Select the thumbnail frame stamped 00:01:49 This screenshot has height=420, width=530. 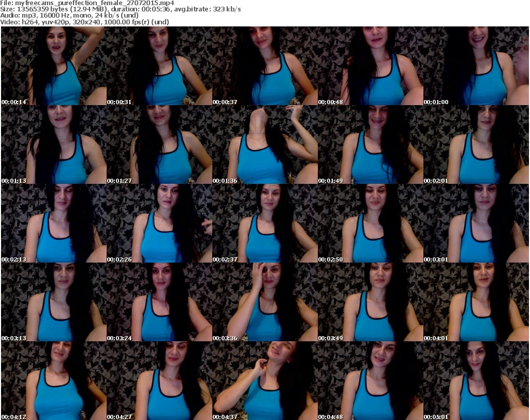coord(371,144)
